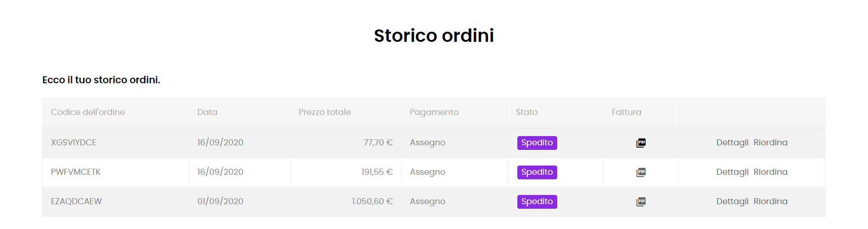Download PDF invoice for order XGSVIYDCE

641,143
